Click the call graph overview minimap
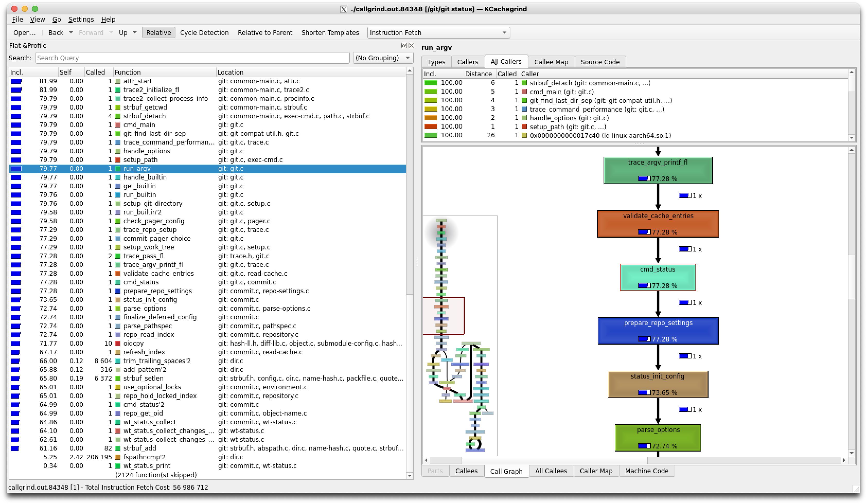 (x=460, y=336)
